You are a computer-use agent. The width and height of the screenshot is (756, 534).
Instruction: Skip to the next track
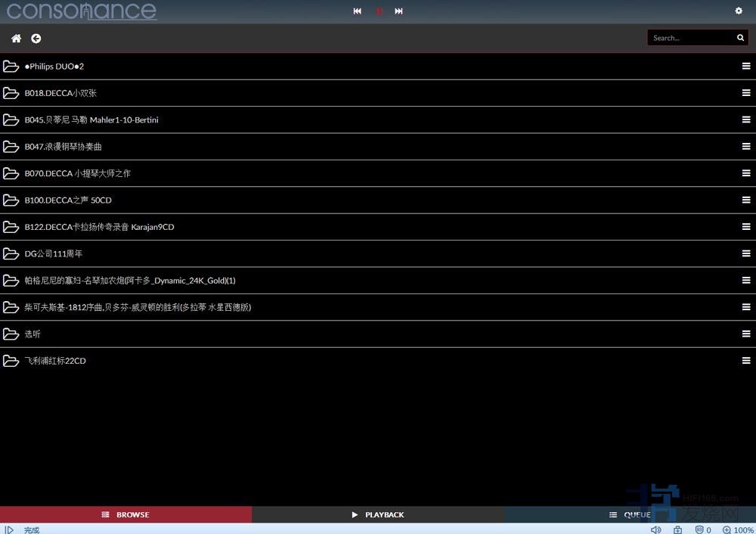(399, 11)
